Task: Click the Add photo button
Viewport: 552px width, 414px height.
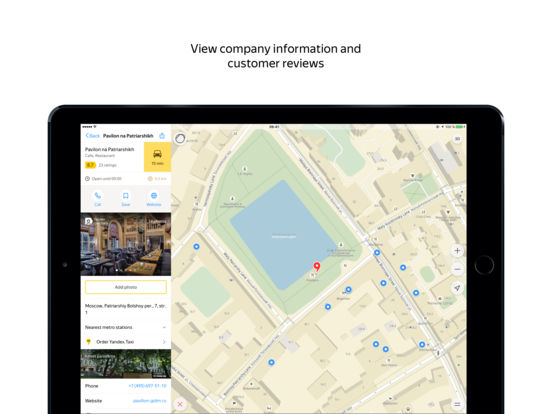Action: [126, 287]
